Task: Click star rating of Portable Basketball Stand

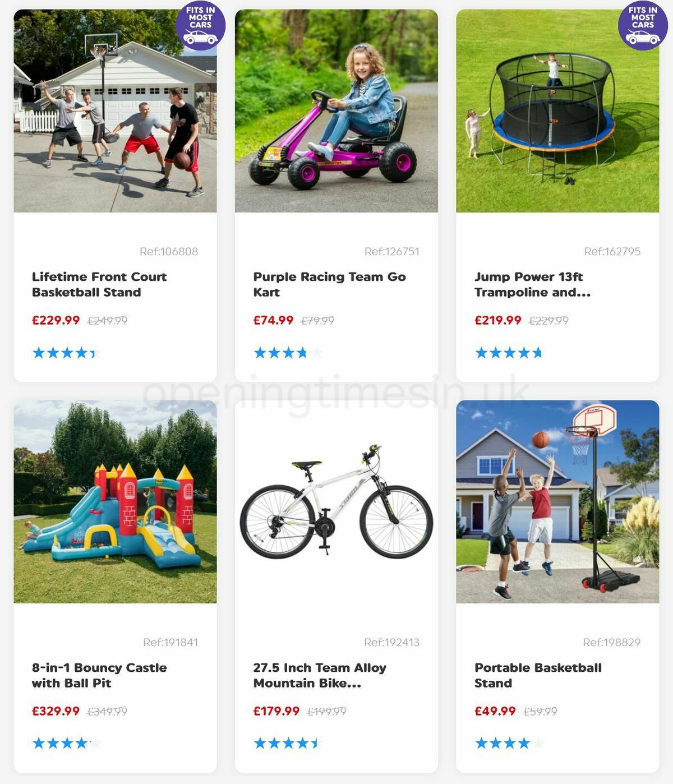Action: pos(509,744)
